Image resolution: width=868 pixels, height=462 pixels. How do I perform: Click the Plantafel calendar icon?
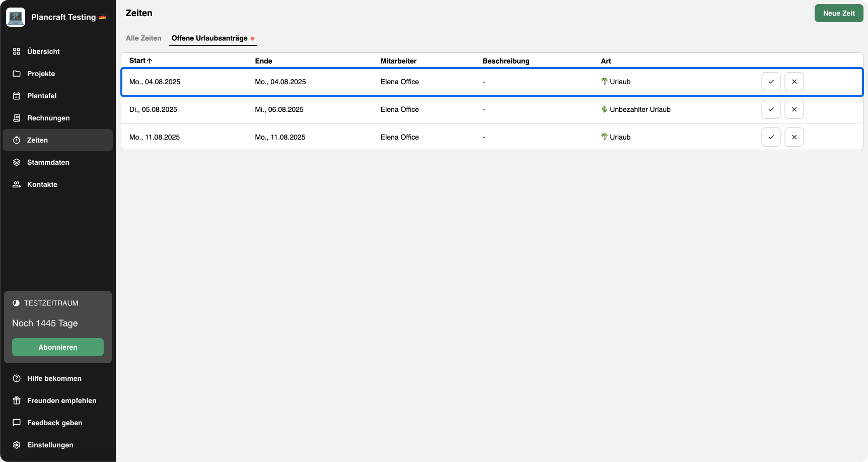pos(17,96)
